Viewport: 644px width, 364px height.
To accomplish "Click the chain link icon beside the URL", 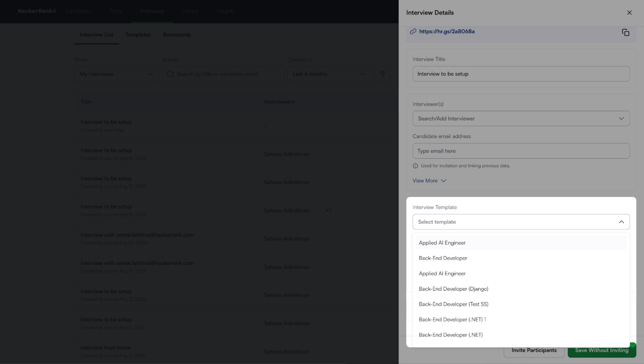I will (413, 32).
